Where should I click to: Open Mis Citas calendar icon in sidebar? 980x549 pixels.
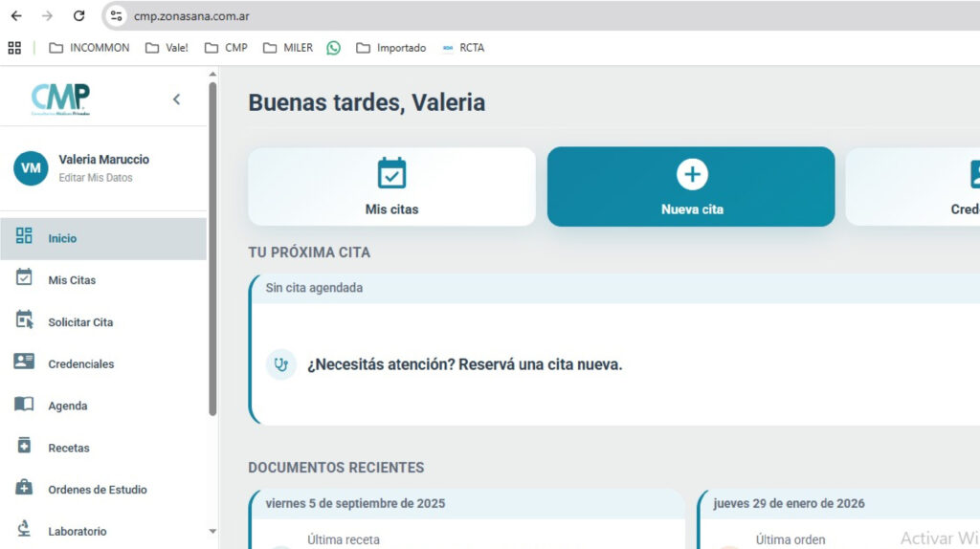coord(24,279)
